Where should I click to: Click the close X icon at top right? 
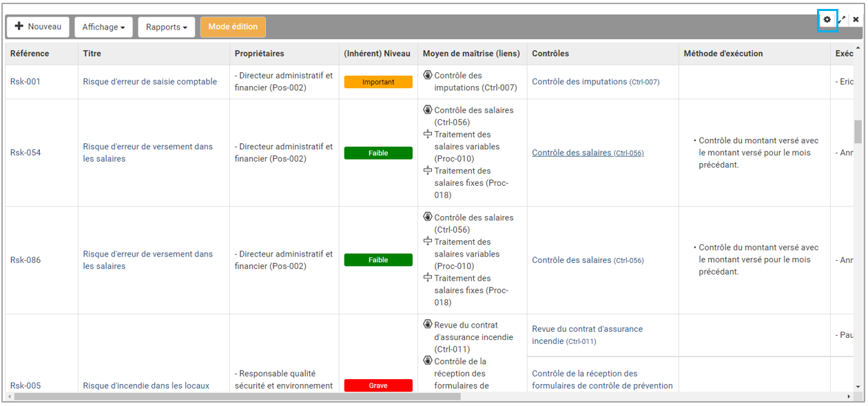[856, 20]
